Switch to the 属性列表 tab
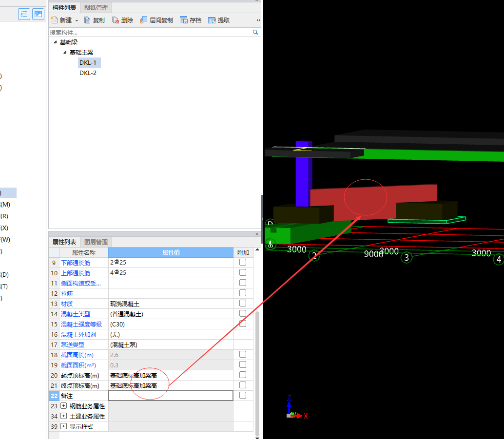 coord(64,242)
